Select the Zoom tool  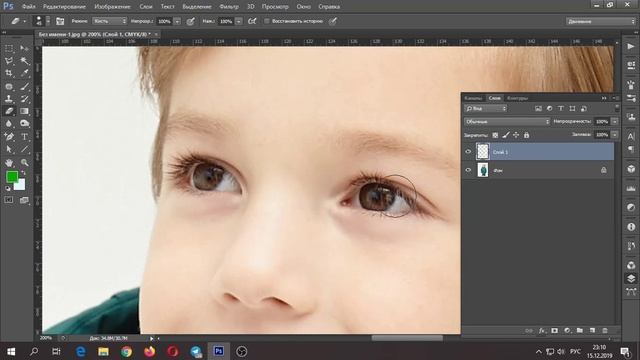coord(24,162)
